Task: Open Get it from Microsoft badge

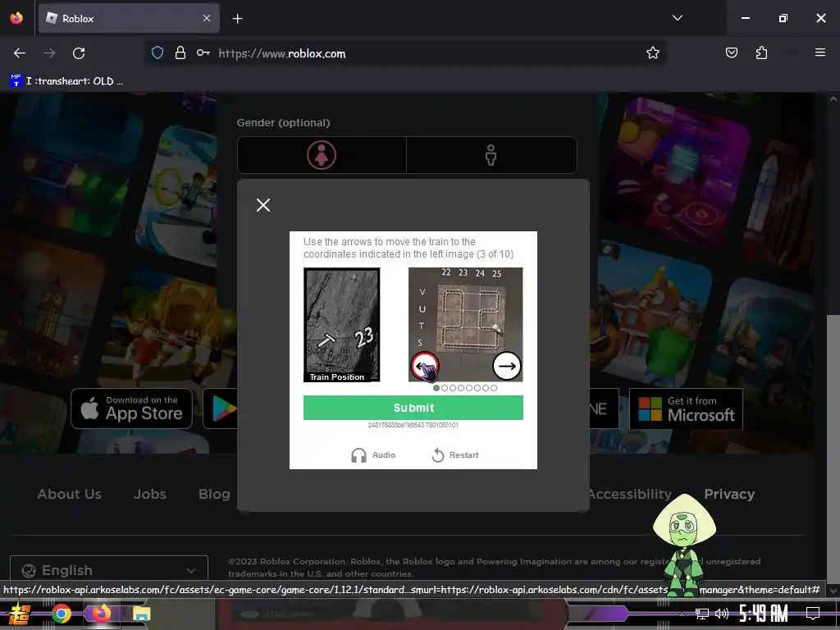Action: [x=686, y=409]
